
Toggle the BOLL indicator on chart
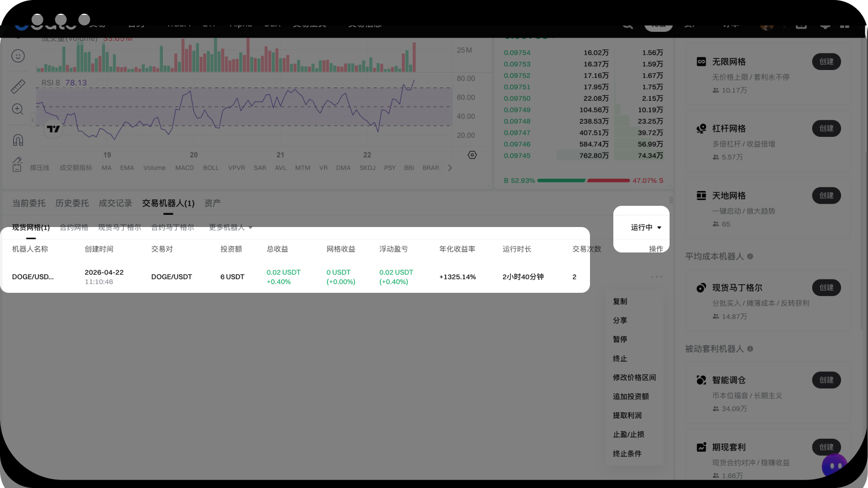[x=211, y=168]
